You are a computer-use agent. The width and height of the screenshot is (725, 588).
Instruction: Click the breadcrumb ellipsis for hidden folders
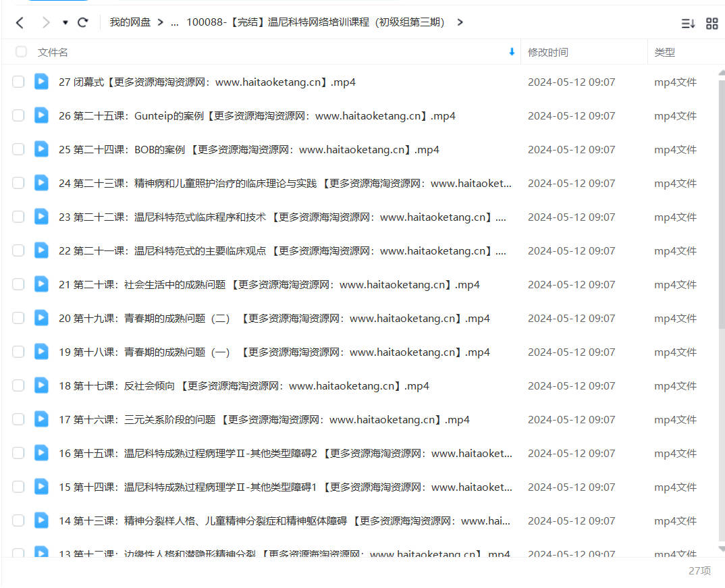[x=174, y=23]
